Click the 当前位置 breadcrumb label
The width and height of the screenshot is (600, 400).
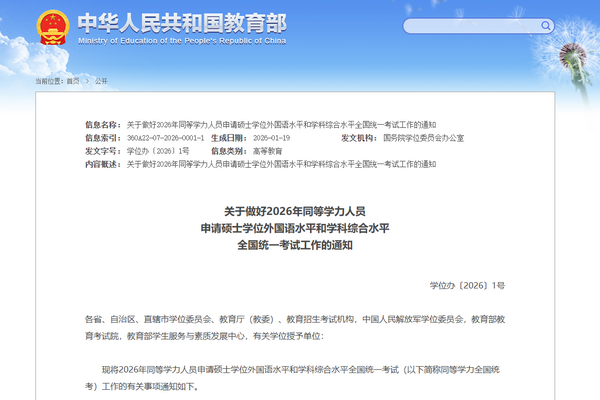pyautogui.click(x=50, y=81)
